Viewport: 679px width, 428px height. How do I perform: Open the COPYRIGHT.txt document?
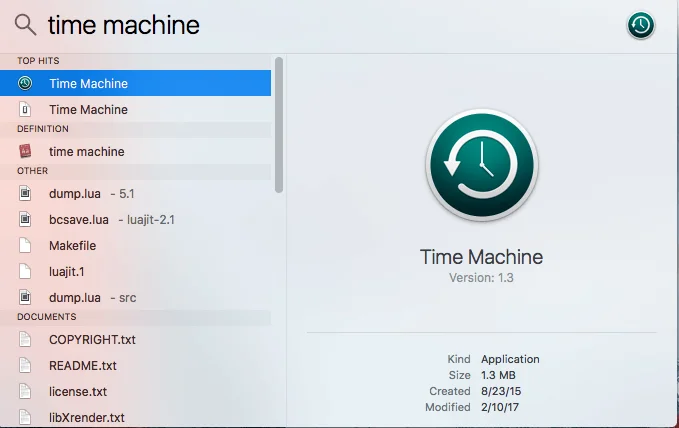pos(92,340)
